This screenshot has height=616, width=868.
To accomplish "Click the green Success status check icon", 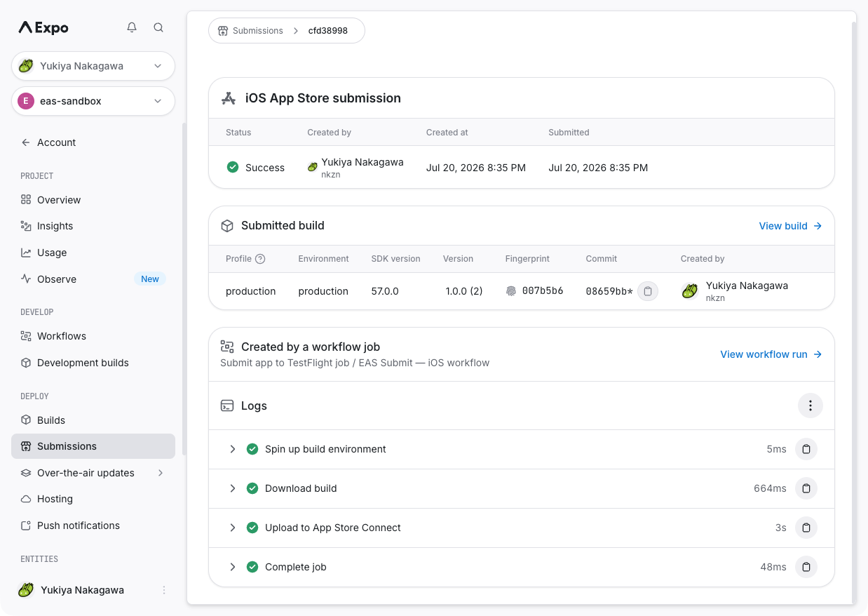I will (x=233, y=167).
